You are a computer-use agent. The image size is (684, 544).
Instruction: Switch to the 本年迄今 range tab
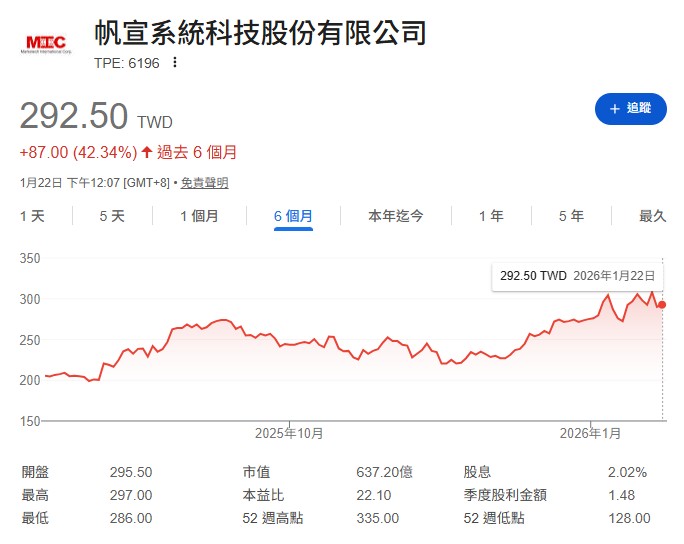tap(396, 216)
